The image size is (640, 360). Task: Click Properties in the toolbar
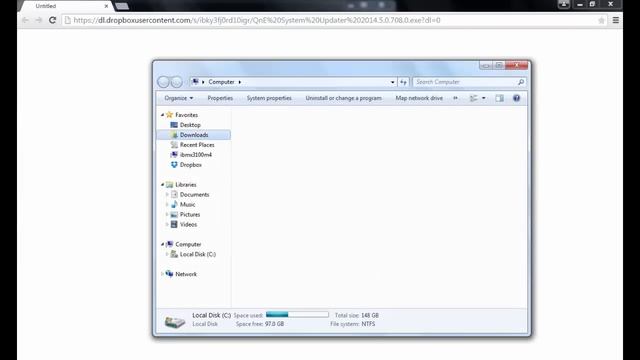click(220, 98)
